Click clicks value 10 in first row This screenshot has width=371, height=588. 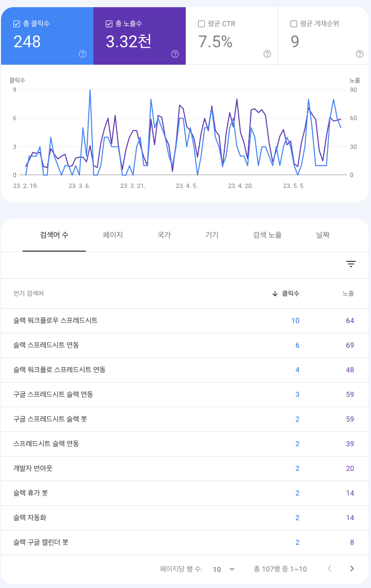pos(295,320)
